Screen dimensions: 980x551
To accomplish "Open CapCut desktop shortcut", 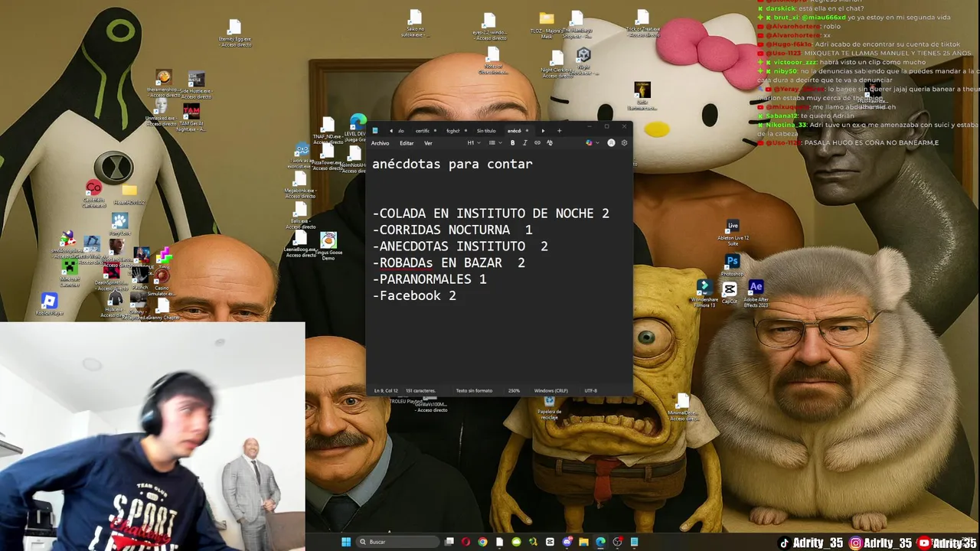I will pos(730,291).
